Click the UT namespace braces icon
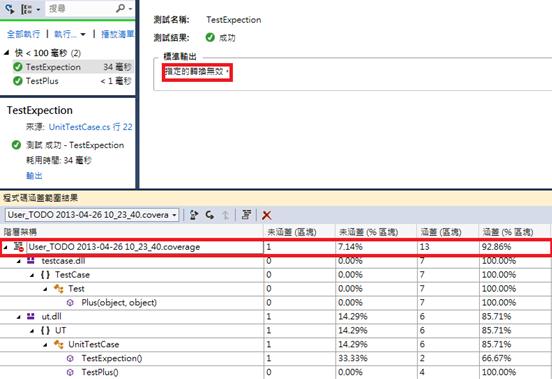 (45, 330)
